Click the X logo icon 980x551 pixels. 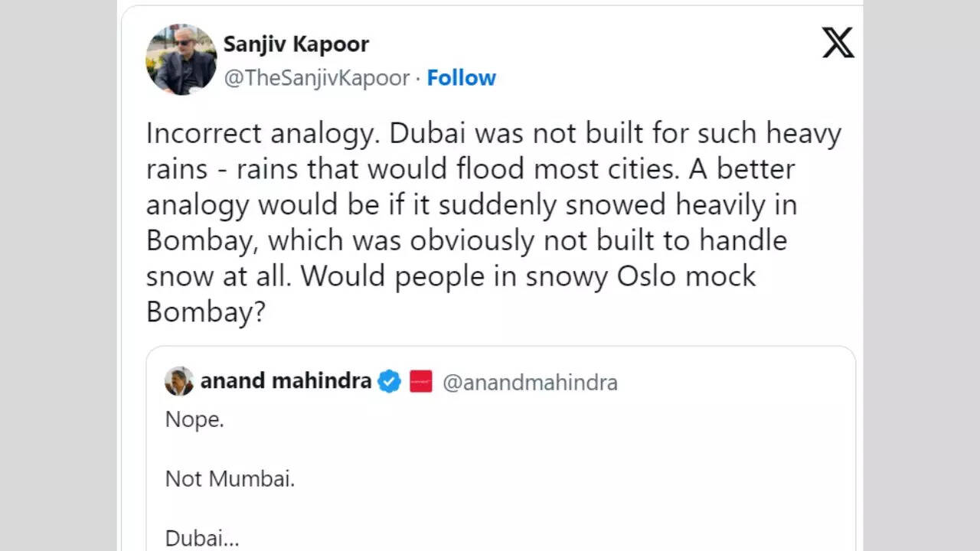click(x=838, y=44)
